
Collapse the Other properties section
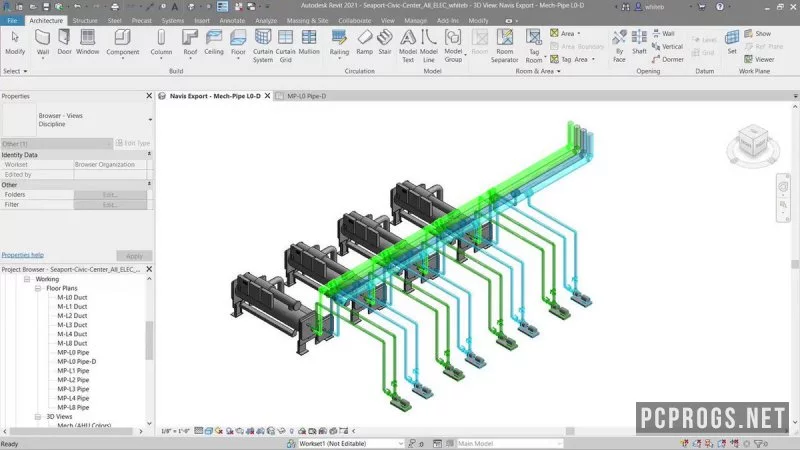click(149, 184)
